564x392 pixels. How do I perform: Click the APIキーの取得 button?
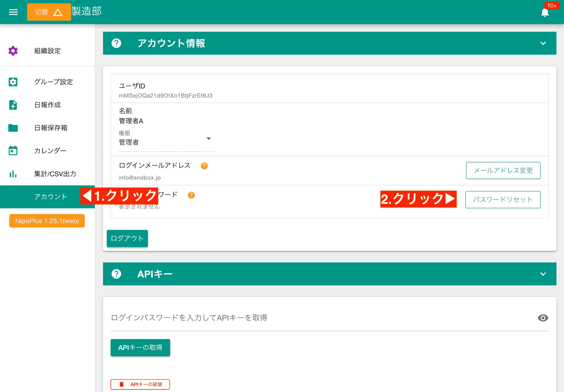click(140, 347)
